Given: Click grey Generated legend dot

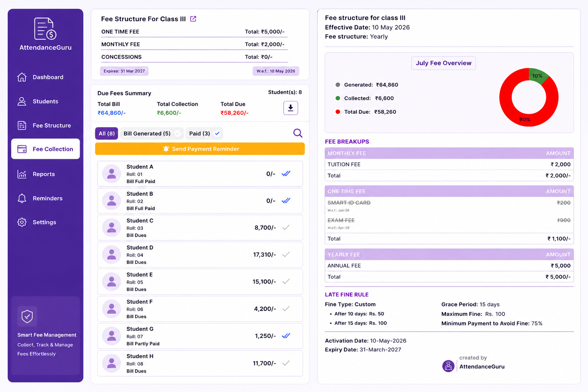Looking at the screenshot, I should 338,85.
